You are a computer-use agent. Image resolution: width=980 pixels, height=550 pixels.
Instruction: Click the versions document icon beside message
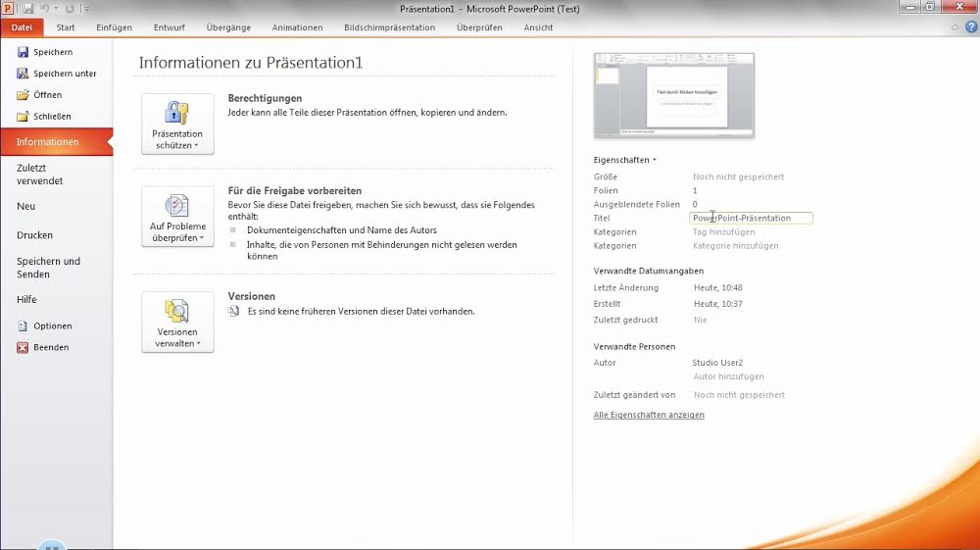(234, 311)
